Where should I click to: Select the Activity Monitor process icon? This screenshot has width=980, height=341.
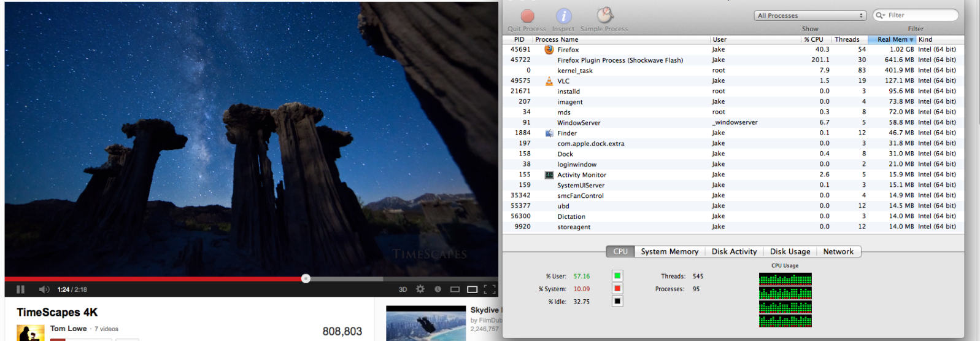[x=549, y=174]
